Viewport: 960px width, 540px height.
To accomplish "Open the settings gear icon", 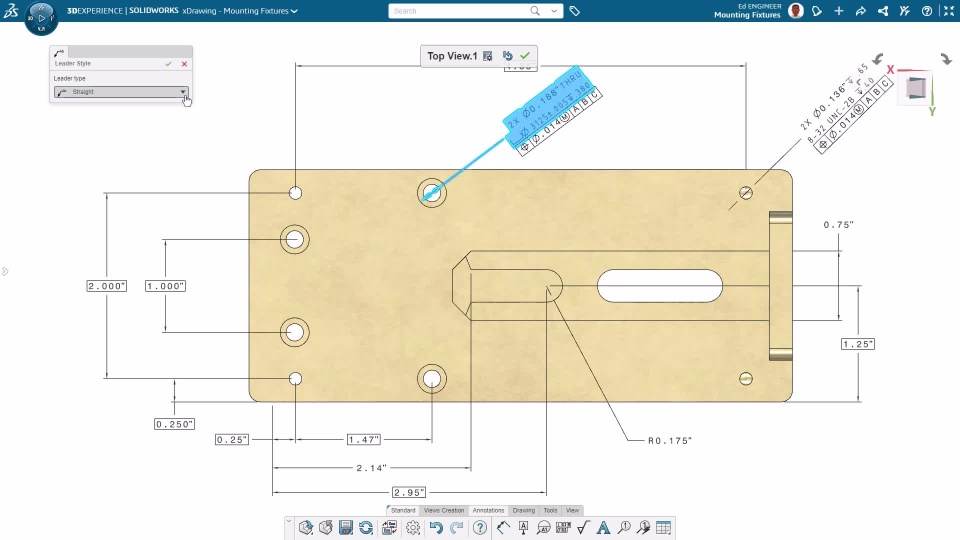I will click(413, 528).
